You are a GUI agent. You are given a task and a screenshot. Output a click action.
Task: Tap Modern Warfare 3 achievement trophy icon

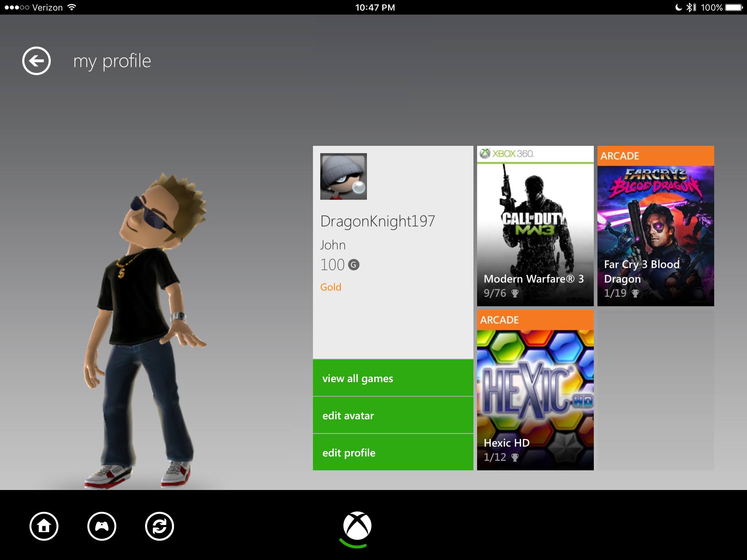click(515, 293)
